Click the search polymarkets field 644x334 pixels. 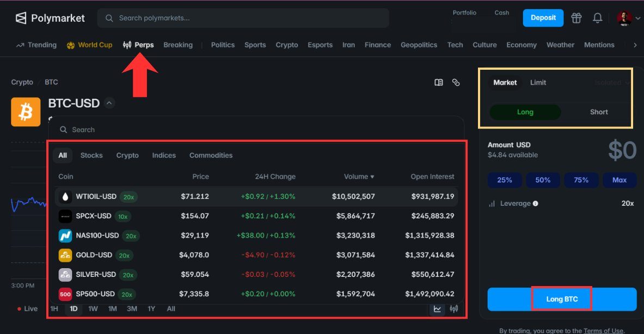[x=243, y=18]
